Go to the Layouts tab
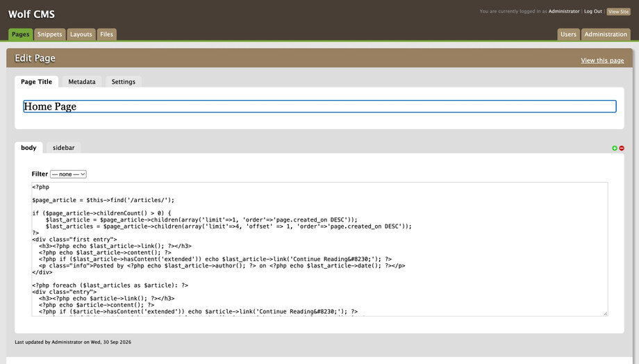 pos(81,34)
